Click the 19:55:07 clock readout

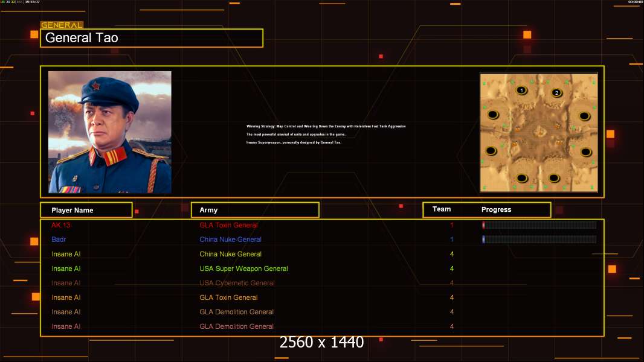tap(32, 2)
